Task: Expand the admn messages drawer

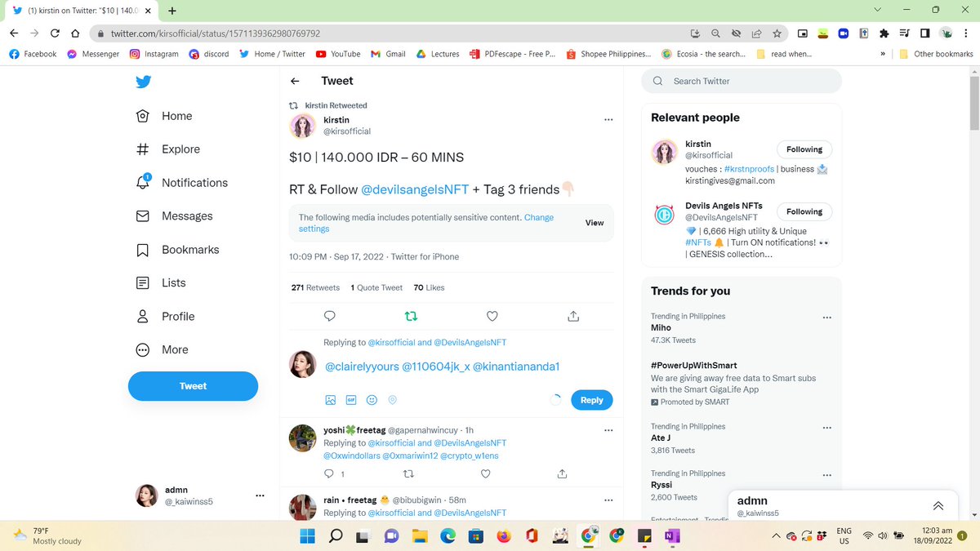Action: 938,504
